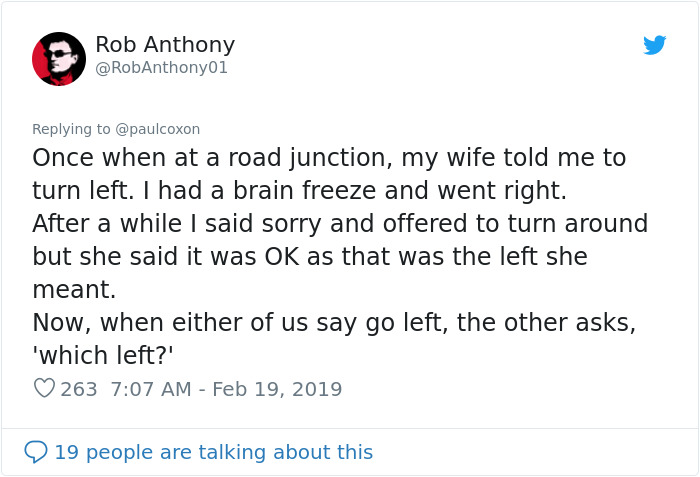Click the 'Replying to' label
This screenshot has height=477, width=700.
[x=72, y=129]
